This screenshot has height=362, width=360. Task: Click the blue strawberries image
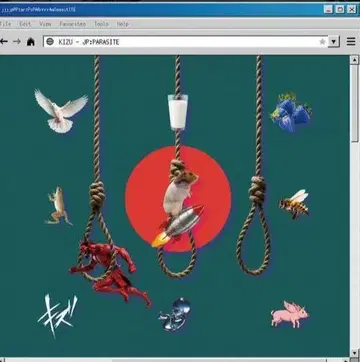(291, 112)
